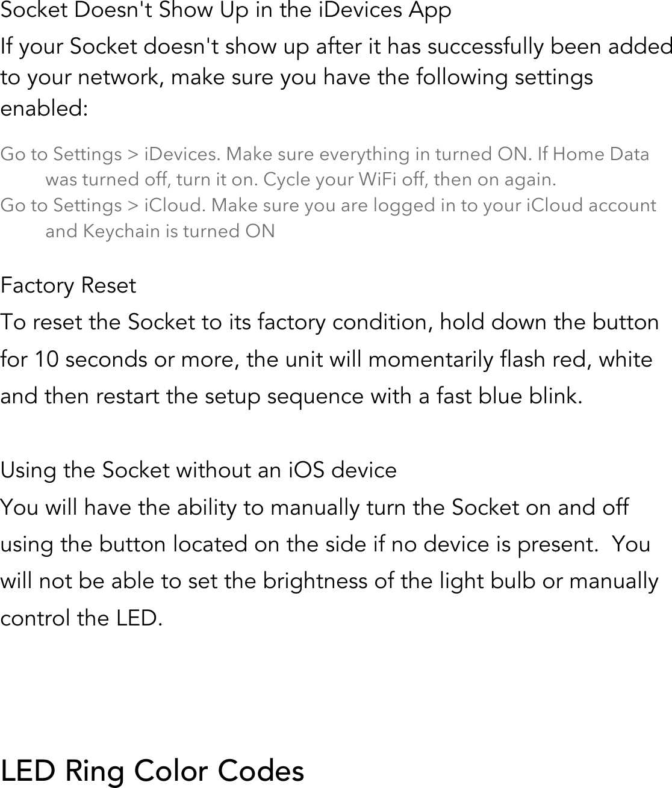Click the 'Factory Reset' heading
Image resolution: width=672 pixels, height=788 pixels.
click(69, 285)
